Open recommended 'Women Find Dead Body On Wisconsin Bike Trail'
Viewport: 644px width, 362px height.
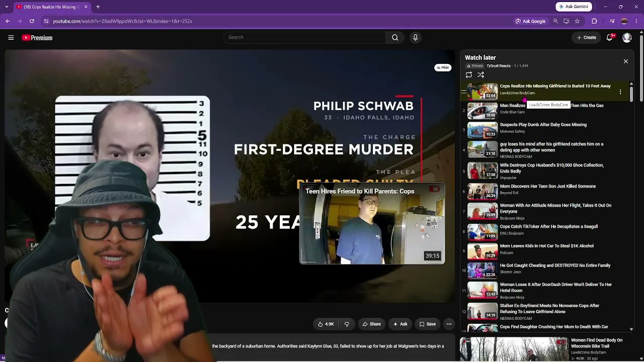[597, 343]
